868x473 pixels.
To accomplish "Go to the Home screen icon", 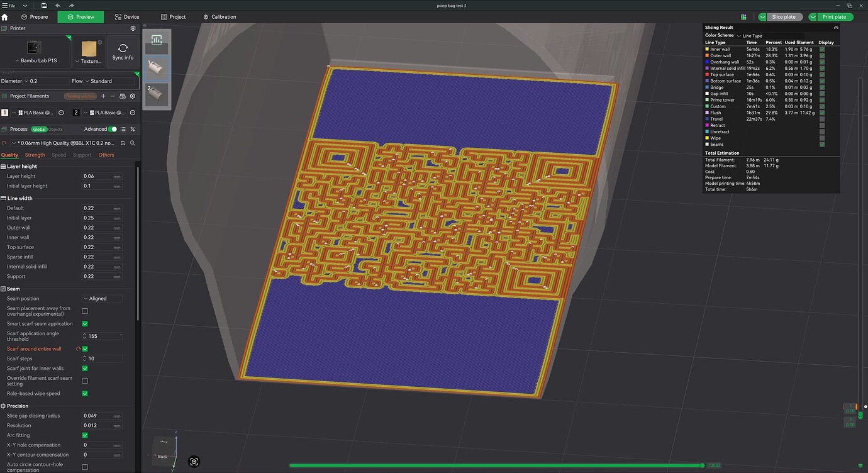I will [x=5, y=17].
